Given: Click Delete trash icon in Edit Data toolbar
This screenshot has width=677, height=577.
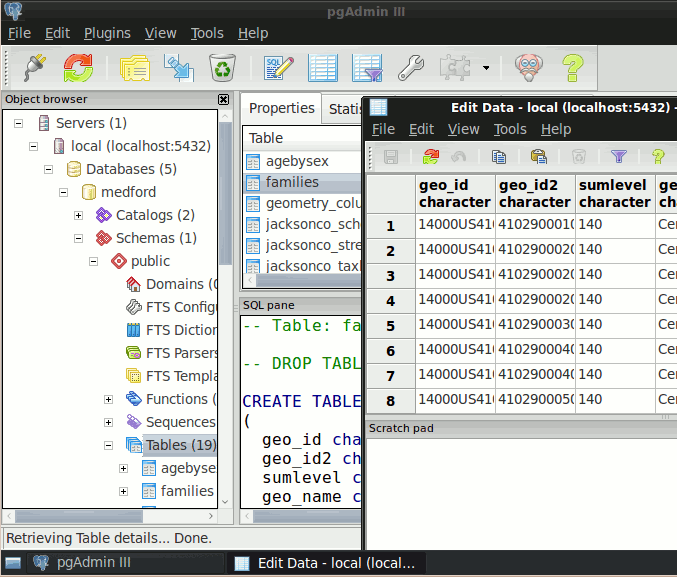Looking at the screenshot, I should pyautogui.click(x=579, y=157).
